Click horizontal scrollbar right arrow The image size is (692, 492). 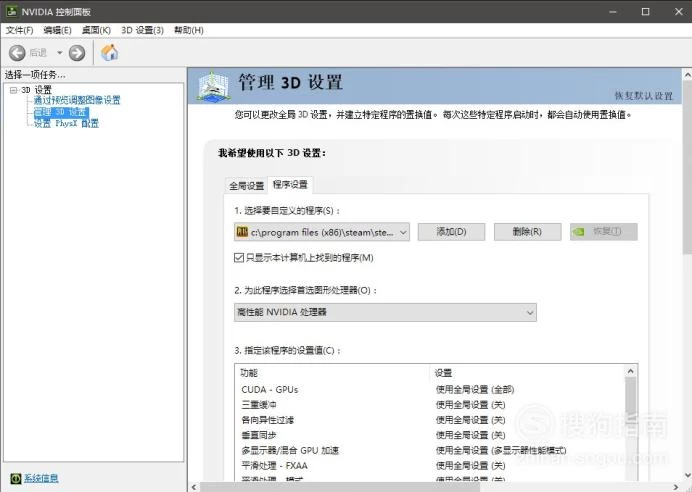pyautogui.click(x=676, y=487)
